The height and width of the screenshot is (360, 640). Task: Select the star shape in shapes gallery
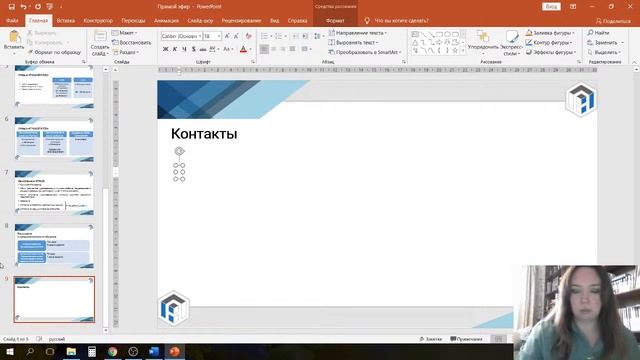[455, 50]
